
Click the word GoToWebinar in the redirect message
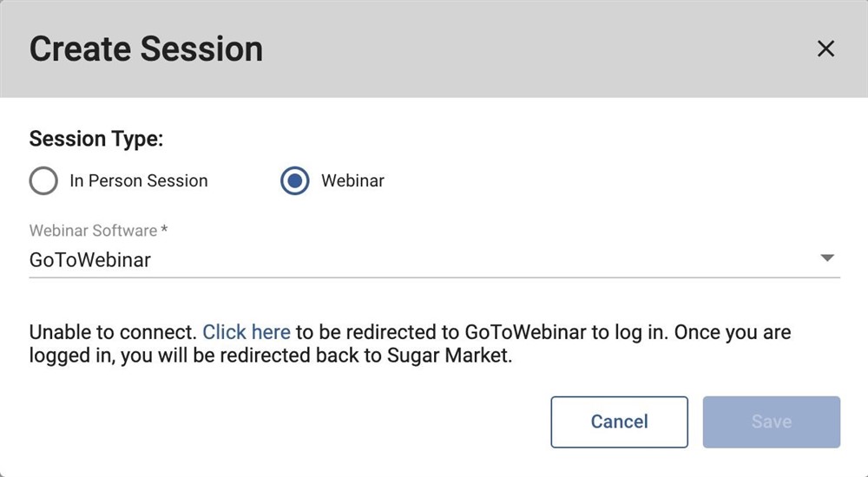coord(525,332)
